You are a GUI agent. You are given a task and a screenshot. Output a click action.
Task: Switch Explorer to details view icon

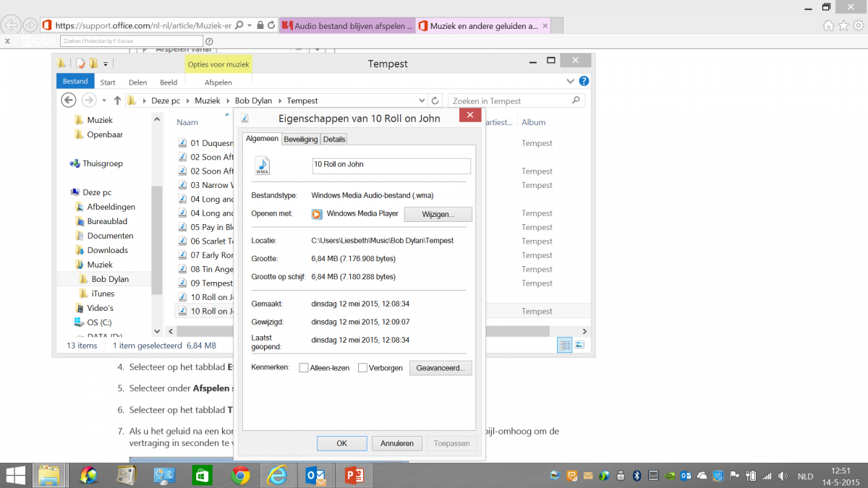564,345
